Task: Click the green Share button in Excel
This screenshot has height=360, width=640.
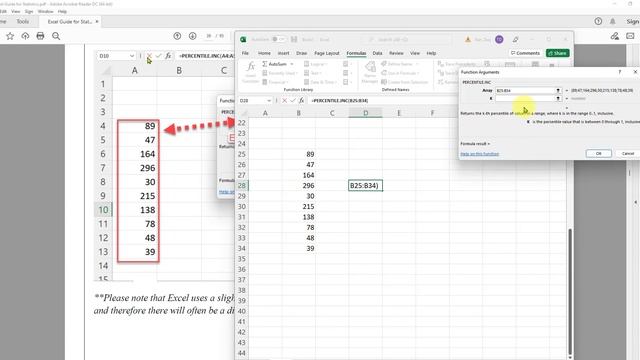Action: click(558, 53)
